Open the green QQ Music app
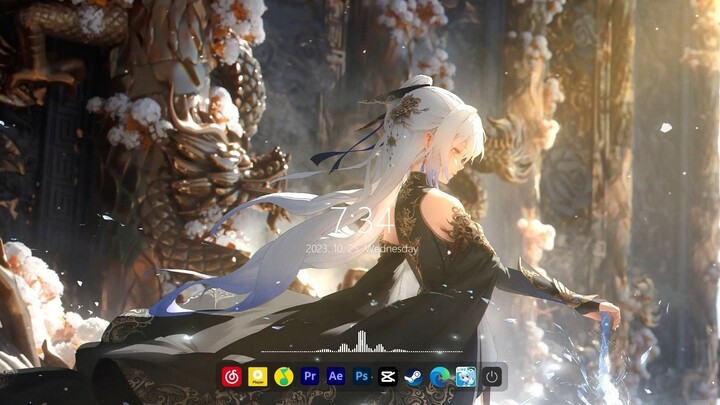720x405 pixels. coord(283,377)
